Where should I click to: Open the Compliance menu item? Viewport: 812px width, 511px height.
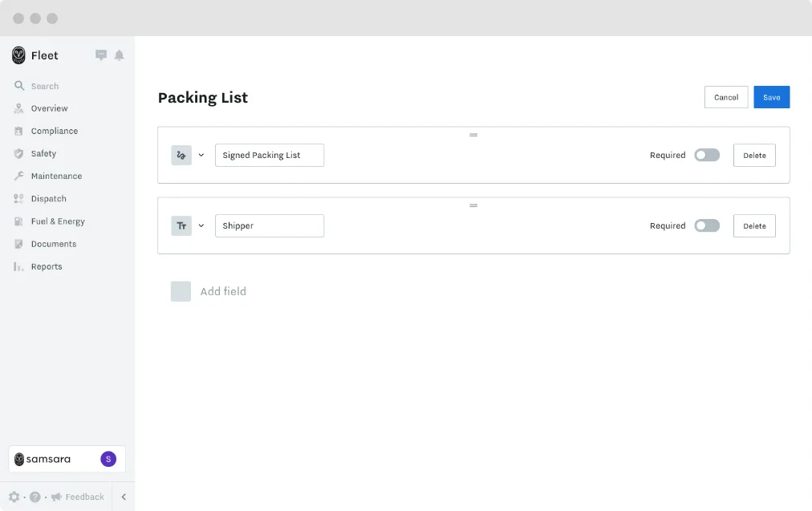pos(55,131)
